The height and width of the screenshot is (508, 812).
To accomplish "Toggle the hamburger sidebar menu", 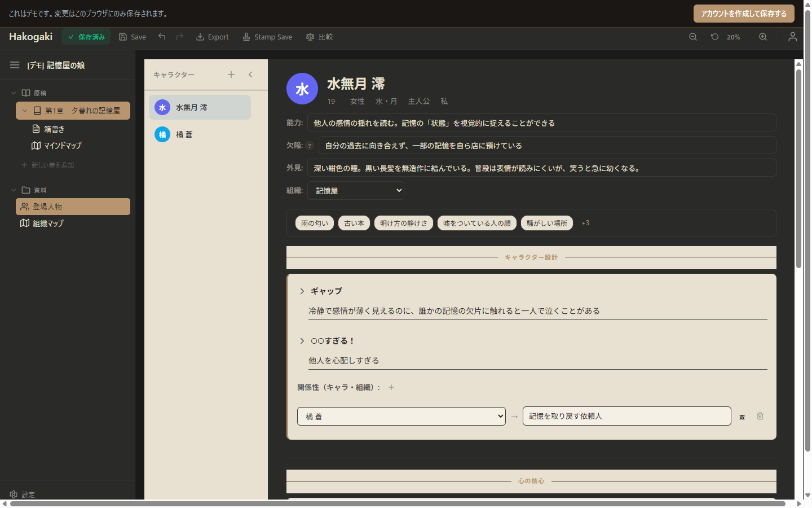I will pos(15,65).
